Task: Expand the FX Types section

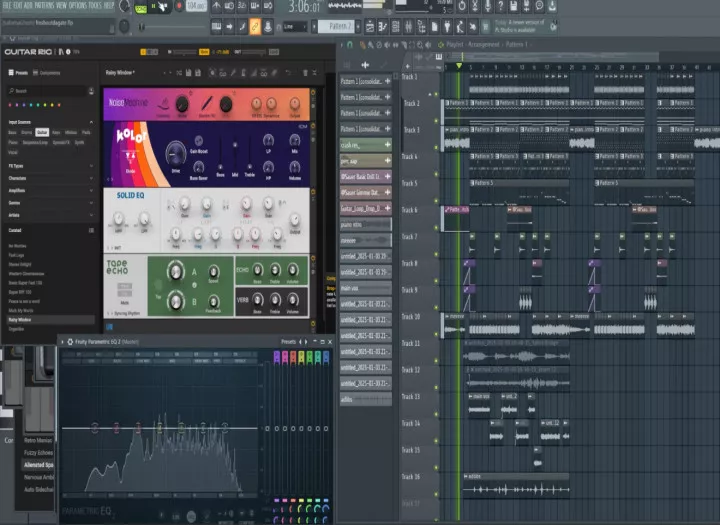Action: click(x=91, y=165)
